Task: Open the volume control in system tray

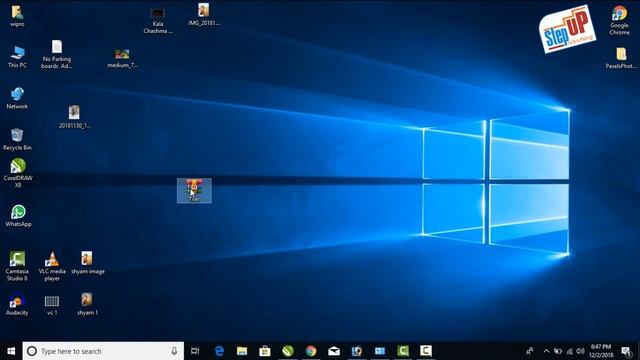Action: 580,351
